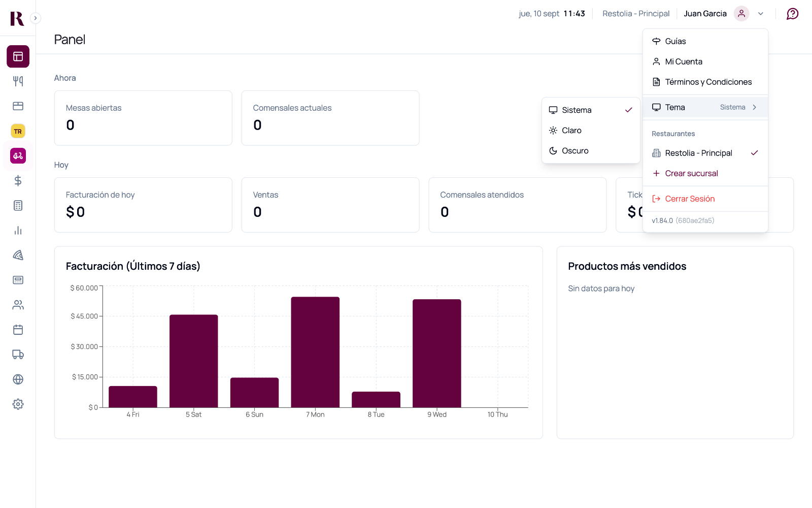Open the Tema submenu
The width and height of the screenshot is (812, 508).
coord(705,107)
